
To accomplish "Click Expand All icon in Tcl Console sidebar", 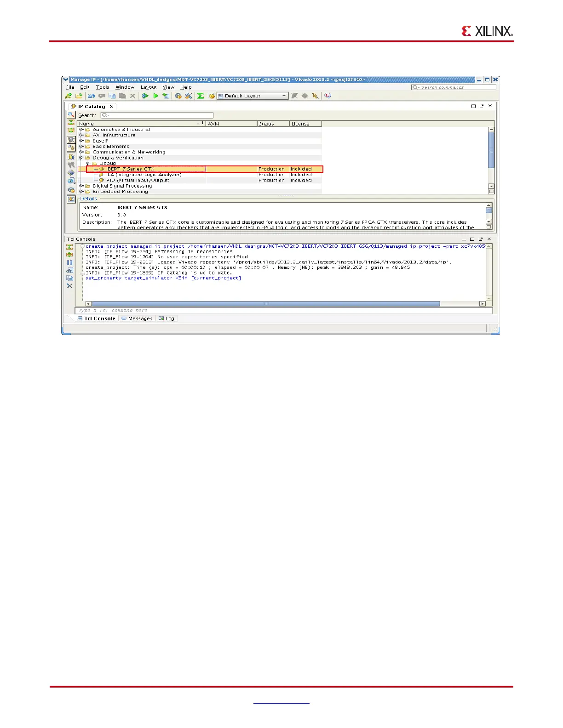I will 69,255.
